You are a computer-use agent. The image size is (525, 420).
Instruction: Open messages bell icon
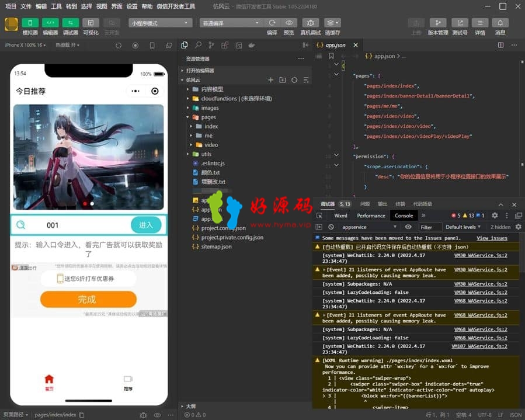coord(500,23)
